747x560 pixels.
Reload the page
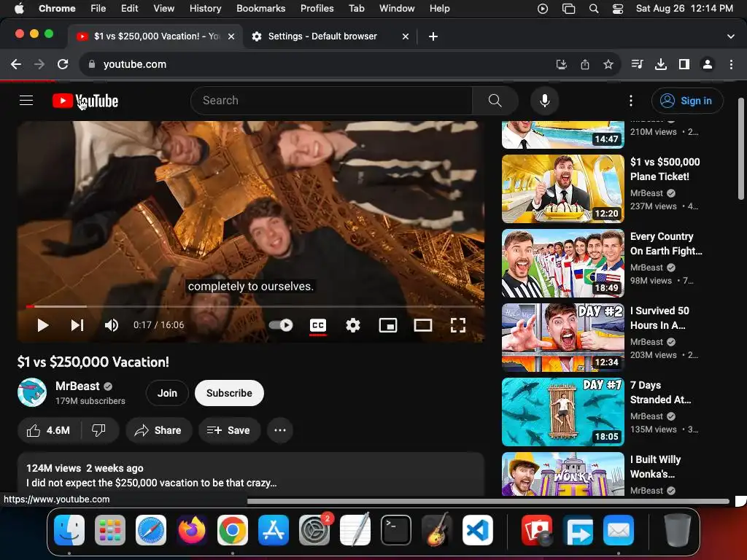pos(63,64)
